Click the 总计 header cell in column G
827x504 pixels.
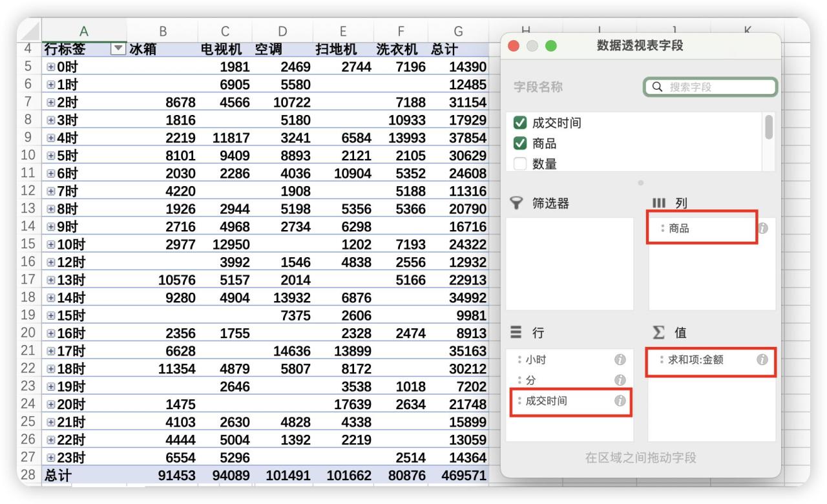pos(458,49)
